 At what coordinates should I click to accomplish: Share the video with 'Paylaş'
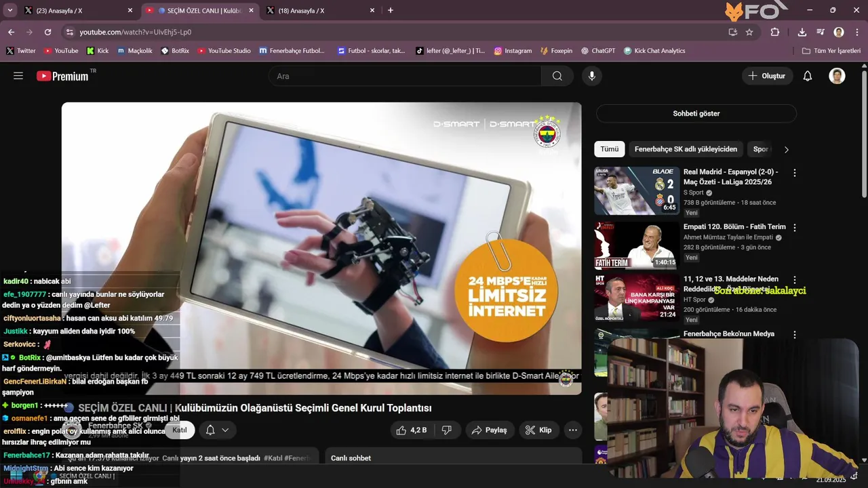tap(490, 430)
